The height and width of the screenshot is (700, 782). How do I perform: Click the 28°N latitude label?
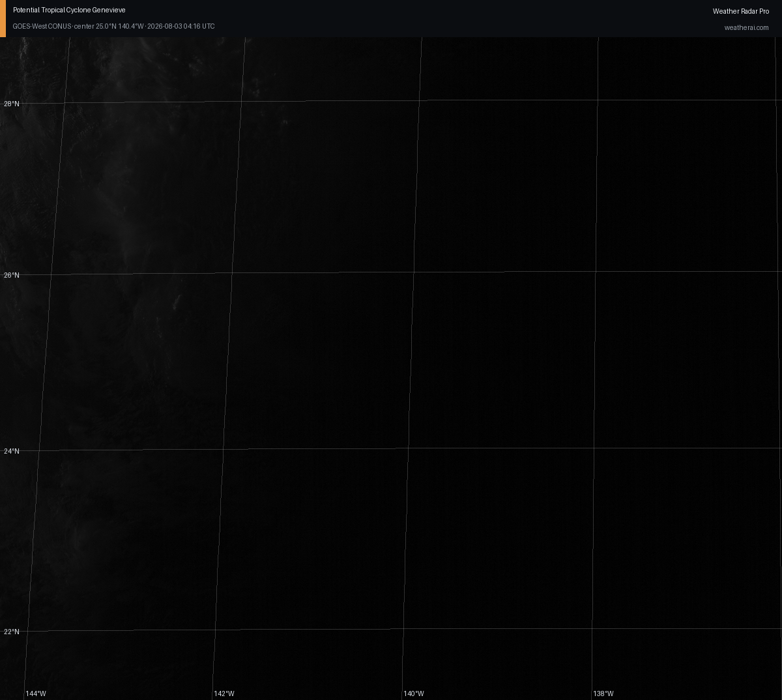[12, 104]
